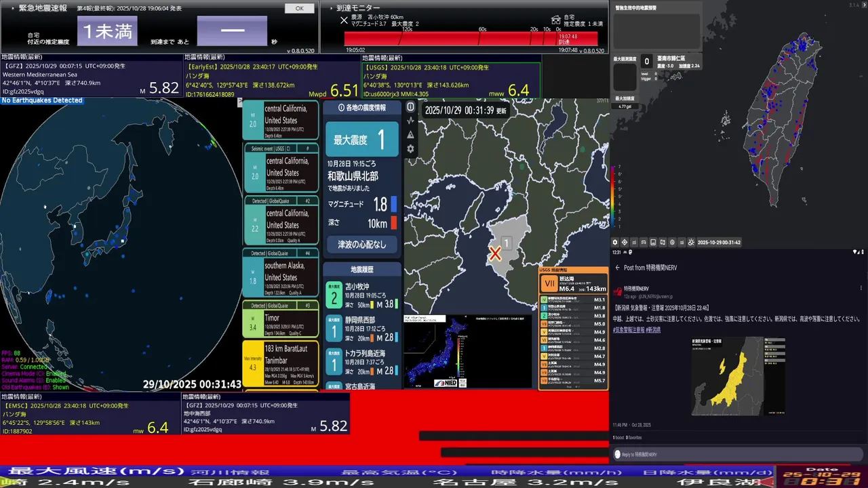Open the info icon on map sidebar

click(x=410, y=107)
